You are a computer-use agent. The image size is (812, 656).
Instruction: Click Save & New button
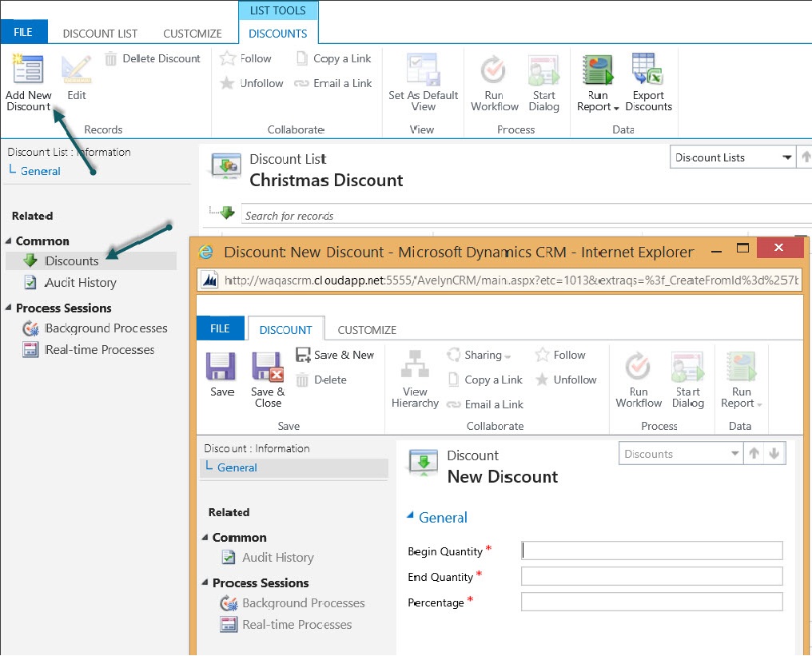tap(335, 355)
